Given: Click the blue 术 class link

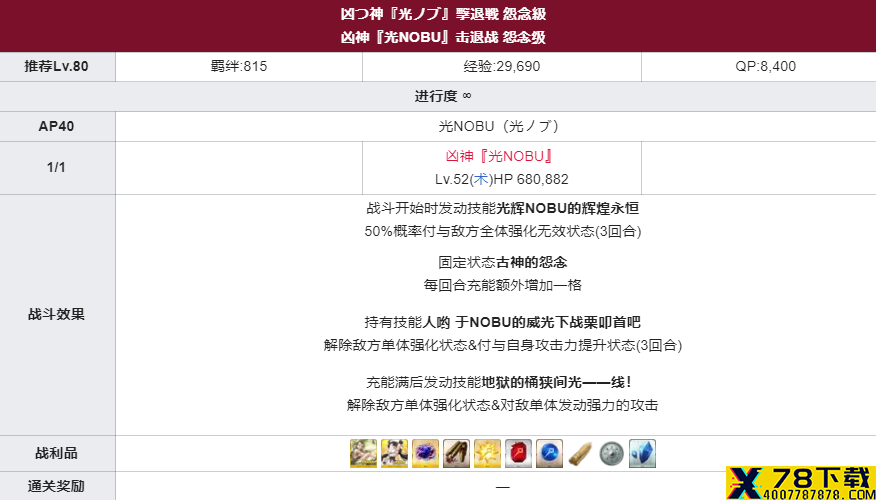Looking at the screenshot, I should [x=480, y=179].
